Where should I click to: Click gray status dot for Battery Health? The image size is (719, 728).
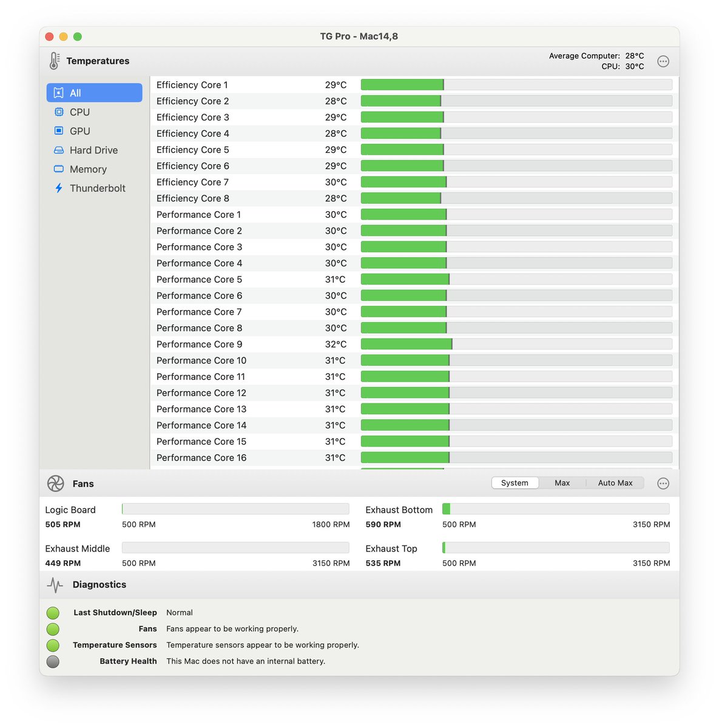pos(53,661)
